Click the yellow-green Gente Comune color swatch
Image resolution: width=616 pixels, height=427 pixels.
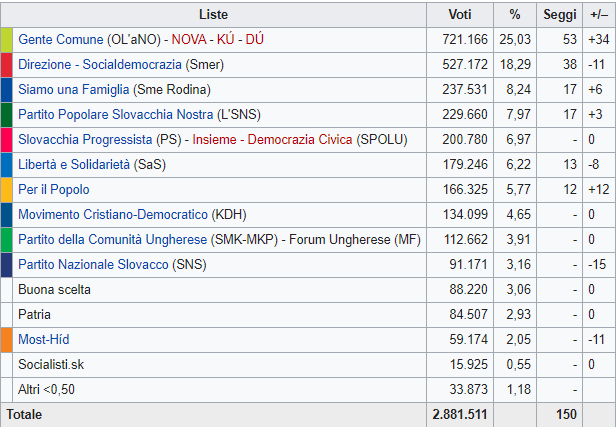tap(6, 40)
